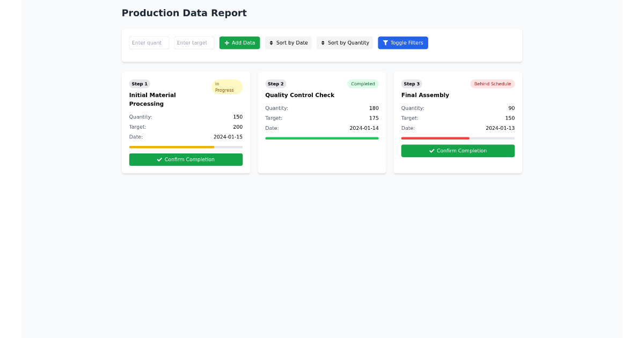Click the Step 2 label on Quality Control Check

coord(275,84)
